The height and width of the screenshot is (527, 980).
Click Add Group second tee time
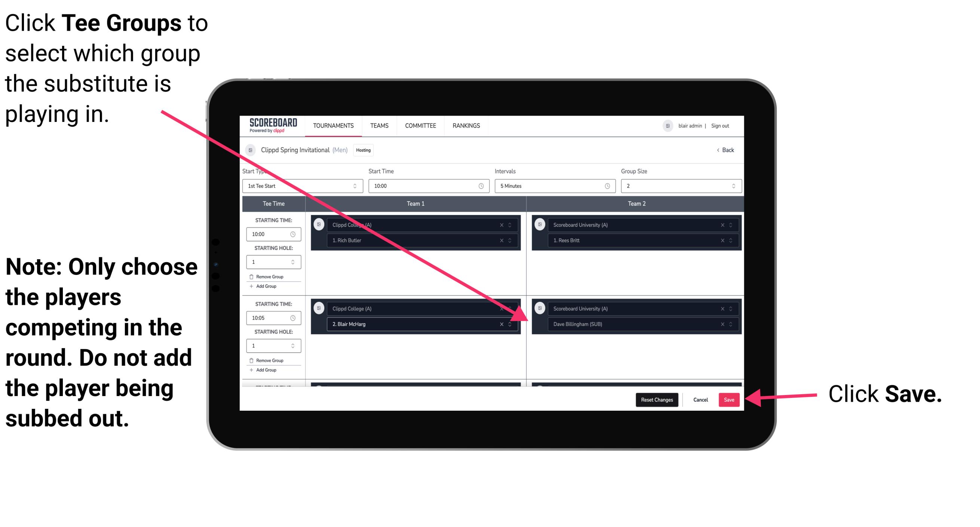(266, 369)
